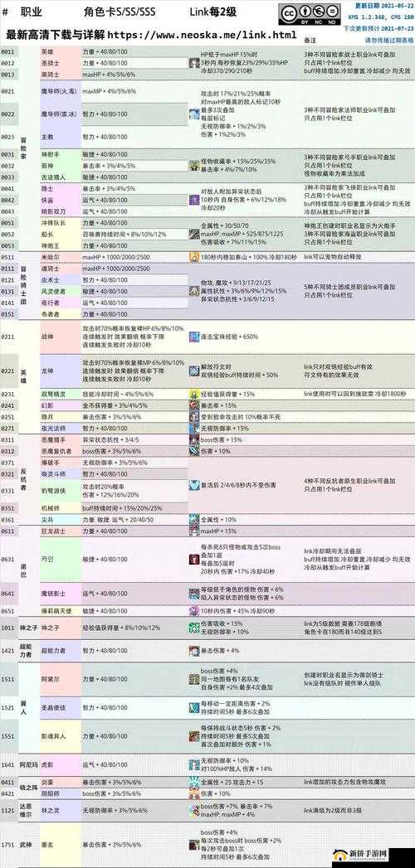Click the 林之灵 icon beside 'boss伤害 +7%, 暴击率 + 7%'
This screenshot has height=868, width=415.
(194, 810)
